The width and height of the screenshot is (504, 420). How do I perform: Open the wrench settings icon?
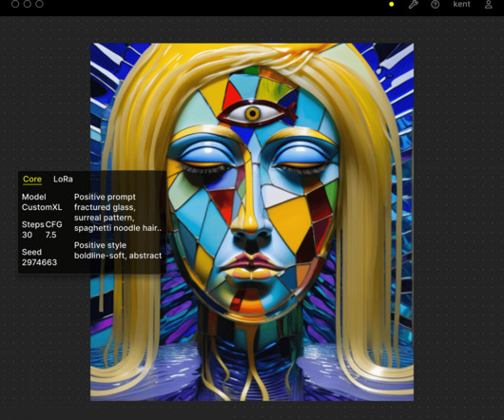pos(413,4)
